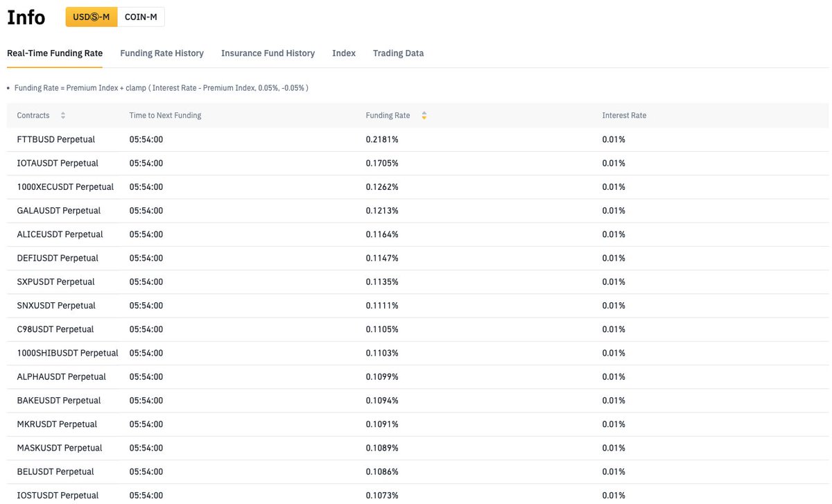Open Insurance Fund History tab

[x=268, y=53]
